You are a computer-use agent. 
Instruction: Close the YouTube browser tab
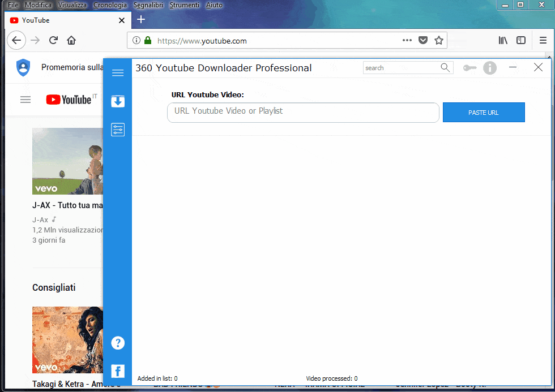122,20
